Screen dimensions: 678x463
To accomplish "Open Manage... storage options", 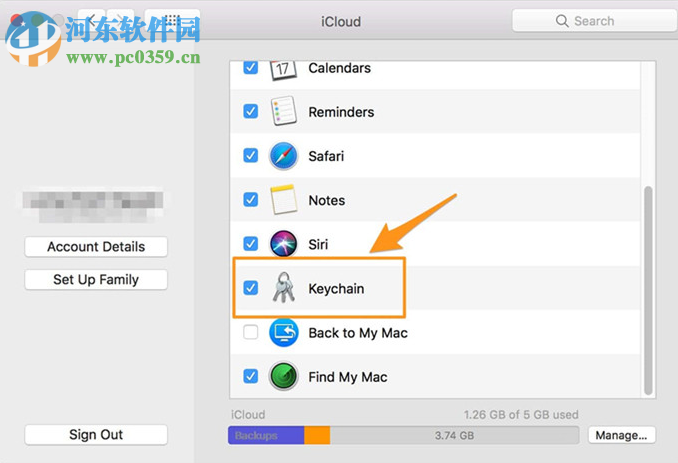I will [621, 435].
